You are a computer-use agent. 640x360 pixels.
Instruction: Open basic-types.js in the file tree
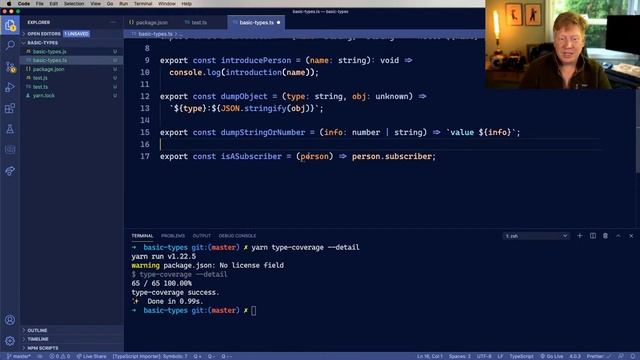[x=72, y=52]
